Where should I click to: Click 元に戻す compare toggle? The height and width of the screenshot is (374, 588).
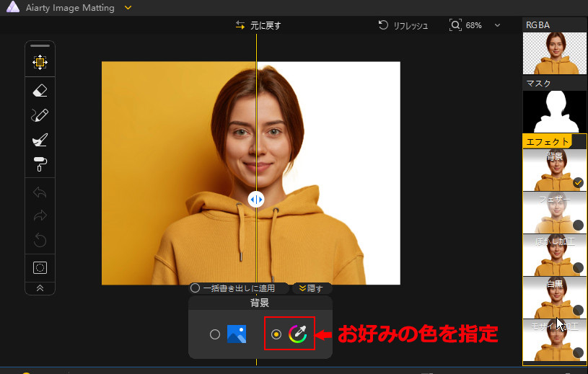tap(258, 25)
